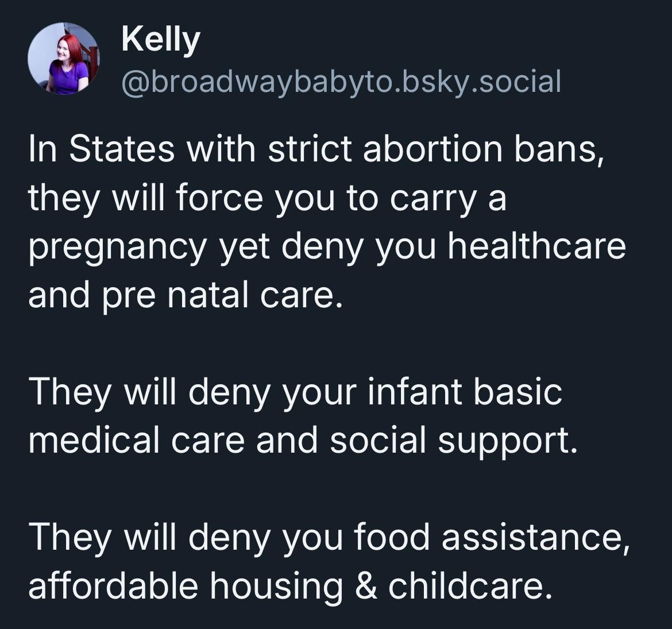Click the line 'they will force you to carry a'
672x629 pixels.
click(267, 198)
